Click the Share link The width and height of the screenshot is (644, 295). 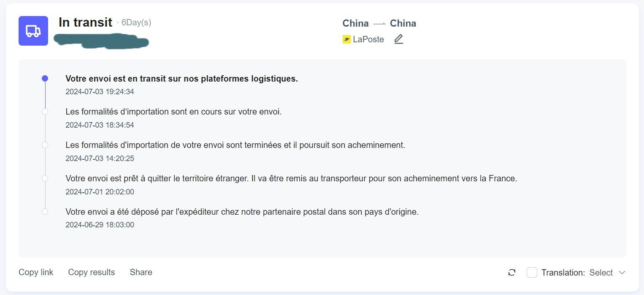[x=141, y=272]
